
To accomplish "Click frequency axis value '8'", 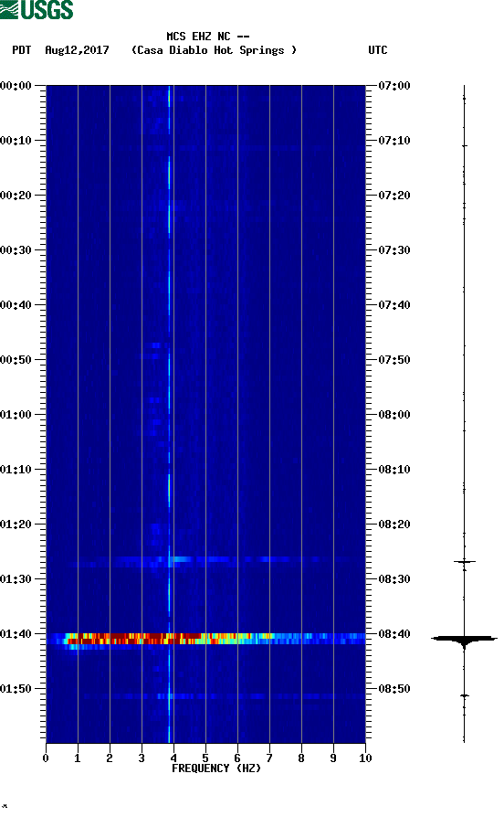I will [x=301, y=758].
